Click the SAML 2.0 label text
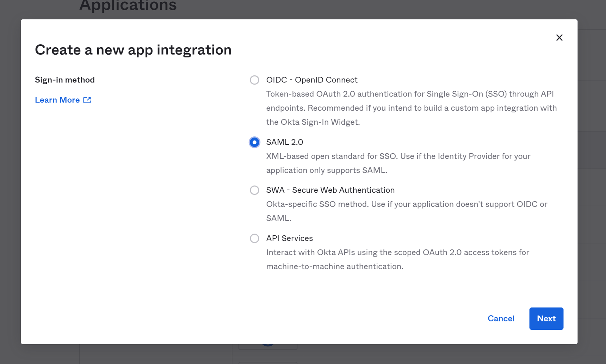The width and height of the screenshot is (606, 364). tap(284, 142)
